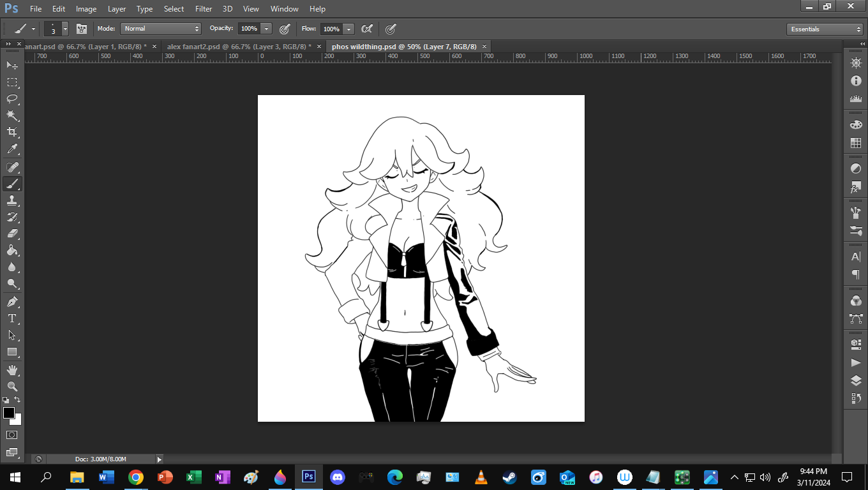868x490 pixels.
Task: Enable airbrush-style build-up effects
Action: coord(366,29)
